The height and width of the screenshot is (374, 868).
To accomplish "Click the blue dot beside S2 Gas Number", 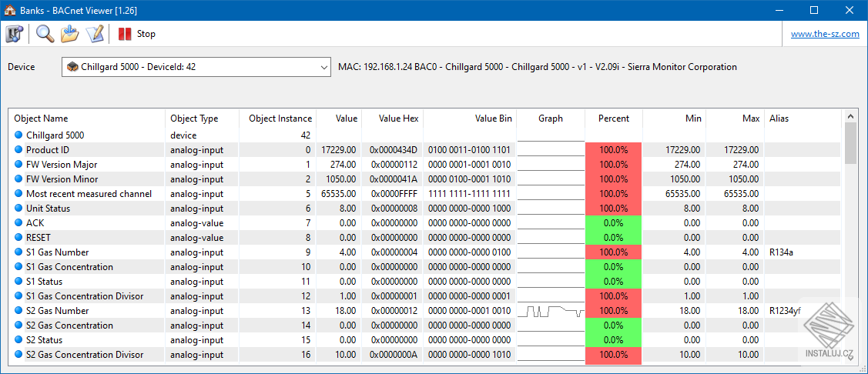I will pos(18,310).
